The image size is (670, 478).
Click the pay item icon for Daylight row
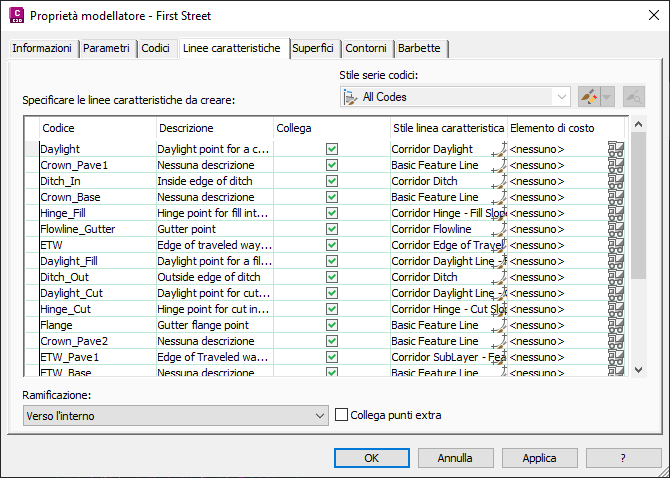click(x=617, y=149)
